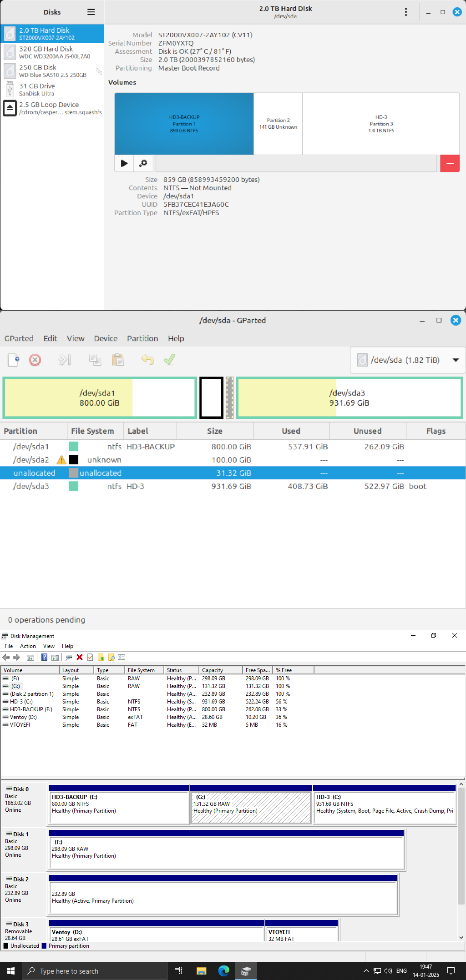This screenshot has width=466, height=980.
Task: Click the eject icon for 2.5 GB Loop Device
Action: coord(10,108)
